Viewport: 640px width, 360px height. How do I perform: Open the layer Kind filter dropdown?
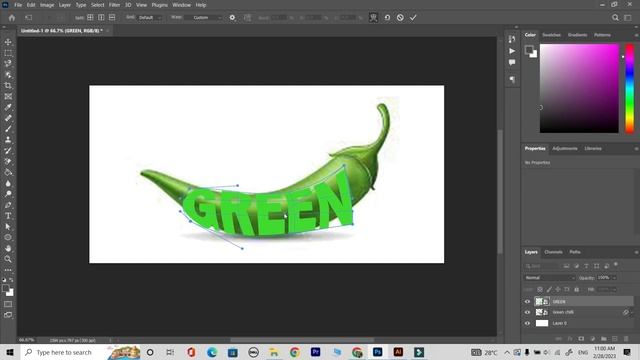coord(542,266)
